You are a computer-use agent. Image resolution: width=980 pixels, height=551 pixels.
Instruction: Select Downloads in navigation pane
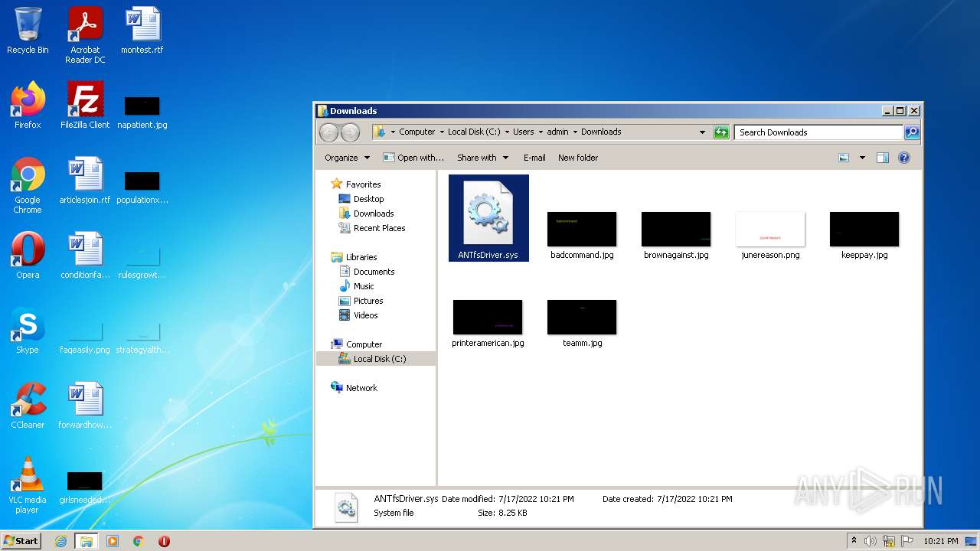click(366, 214)
